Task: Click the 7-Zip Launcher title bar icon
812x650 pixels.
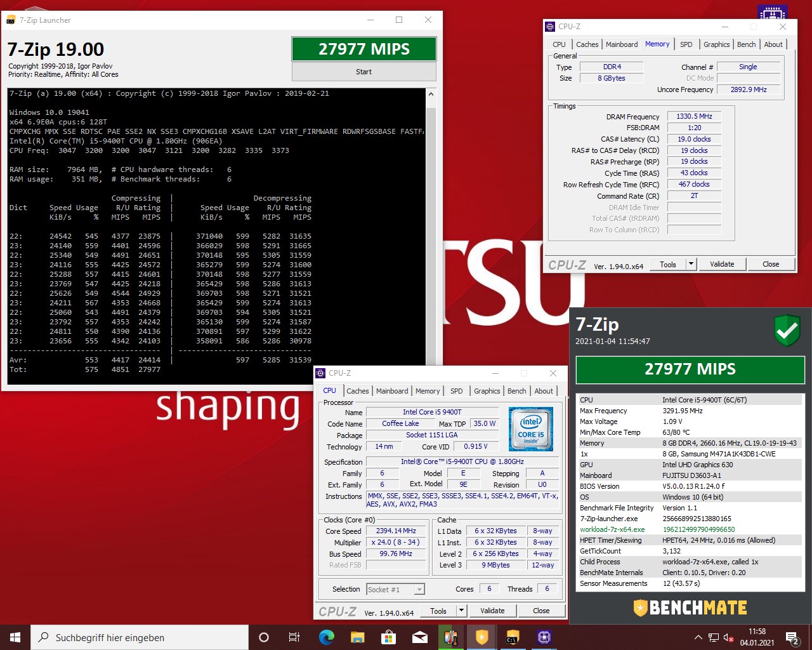Action: pyautogui.click(x=11, y=20)
